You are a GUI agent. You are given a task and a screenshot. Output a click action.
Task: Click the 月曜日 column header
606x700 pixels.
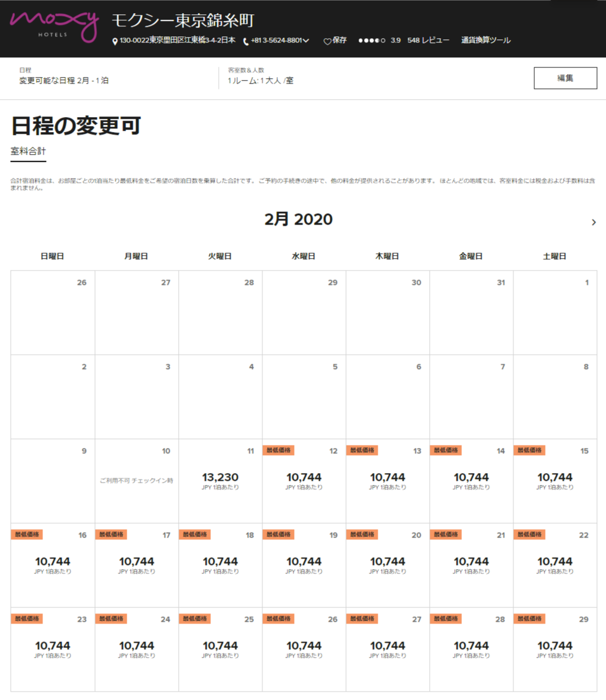coord(136,256)
